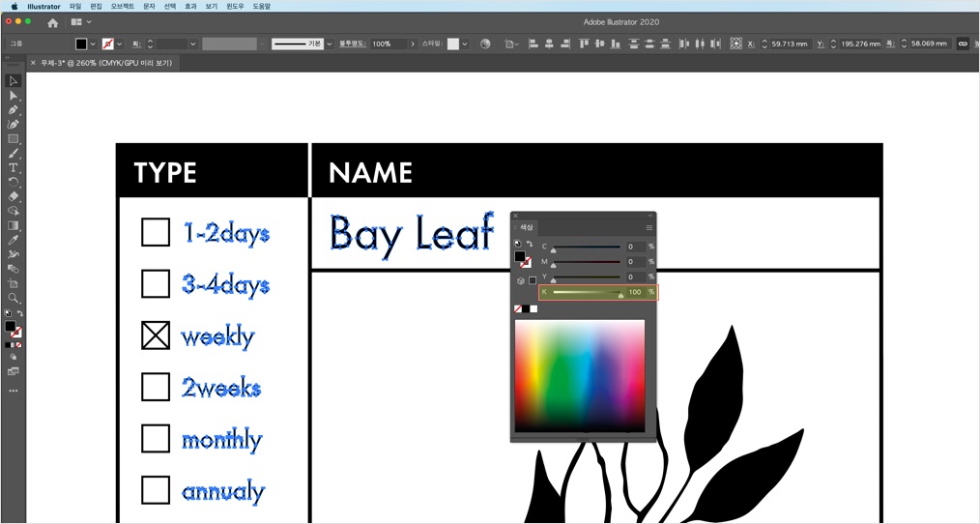Click the Recolor Artwork globe icon
This screenshot has width=980, height=524.
(485, 44)
